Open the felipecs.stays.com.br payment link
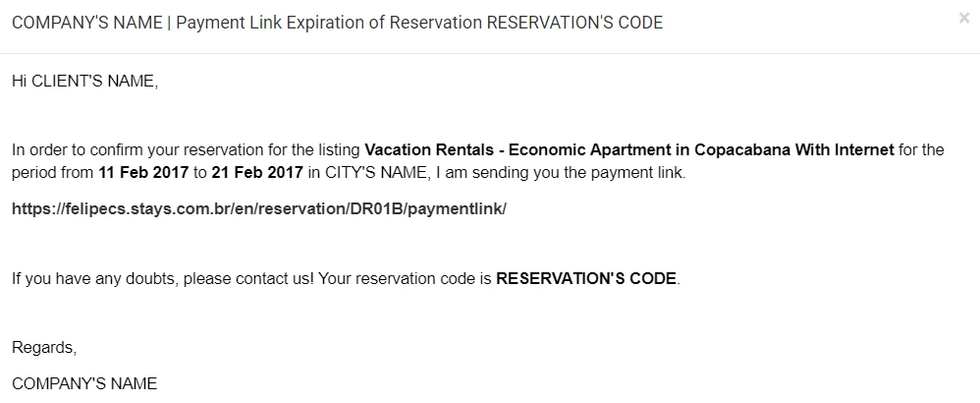 (259, 209)
